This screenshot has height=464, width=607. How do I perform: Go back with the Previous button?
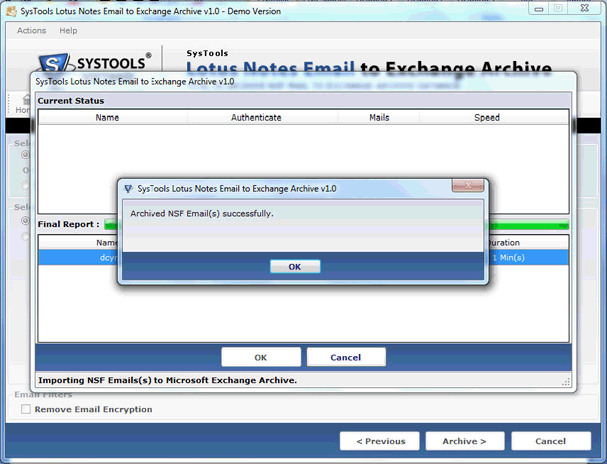pyautogui.click(x=380, y=441)
